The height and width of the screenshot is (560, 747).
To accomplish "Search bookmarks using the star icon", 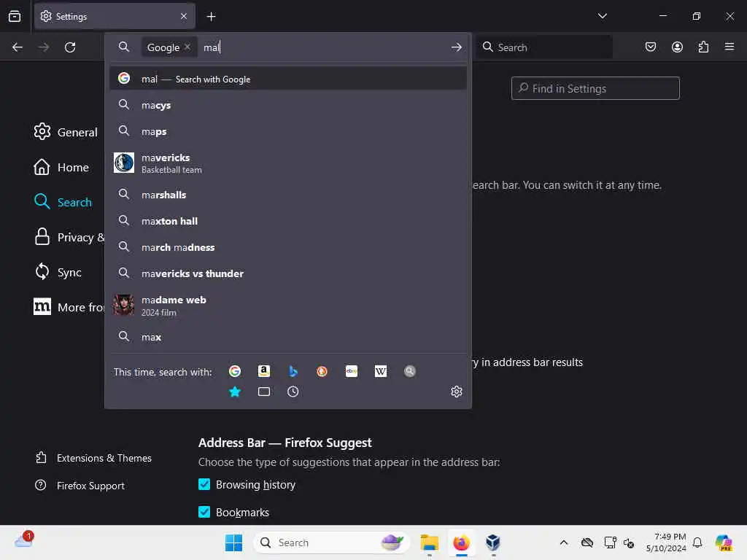I will (x=235, y=392).
